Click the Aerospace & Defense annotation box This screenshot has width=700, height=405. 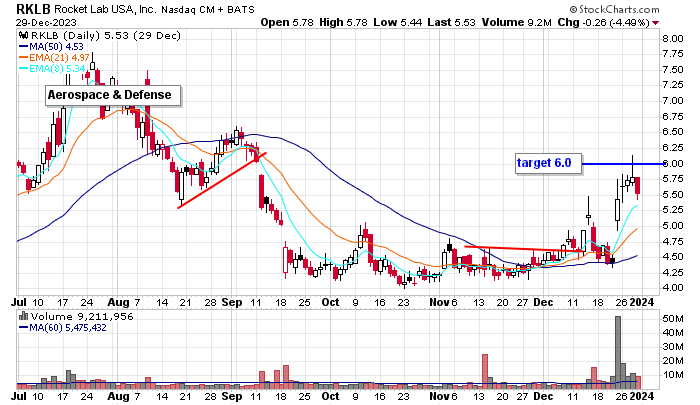point(113,95)
